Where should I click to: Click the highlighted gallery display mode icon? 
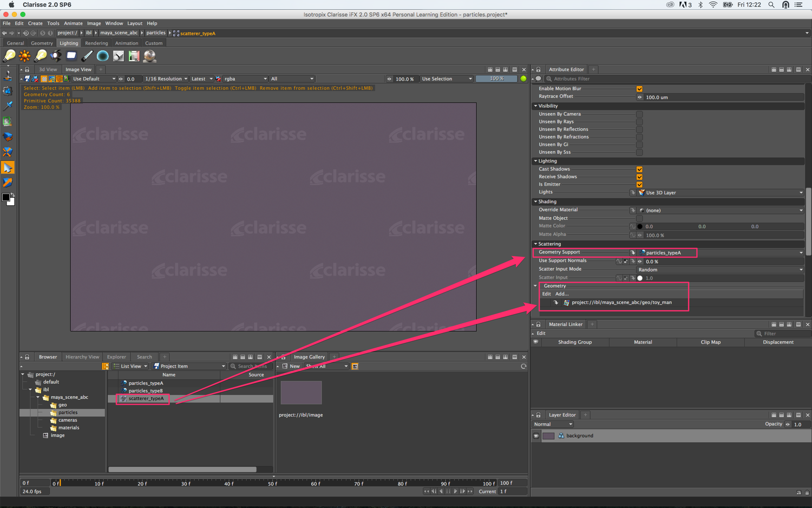[x=355, y=367]
